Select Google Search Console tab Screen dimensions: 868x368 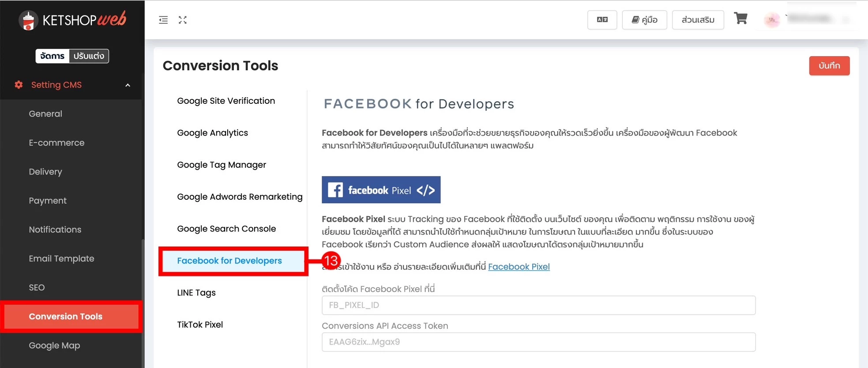[x=226, y=228]
